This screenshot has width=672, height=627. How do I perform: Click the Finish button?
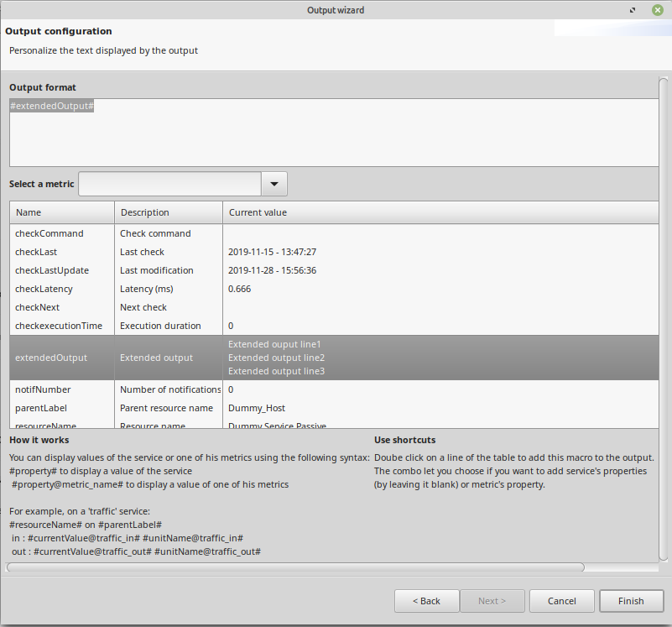(631, 601)
